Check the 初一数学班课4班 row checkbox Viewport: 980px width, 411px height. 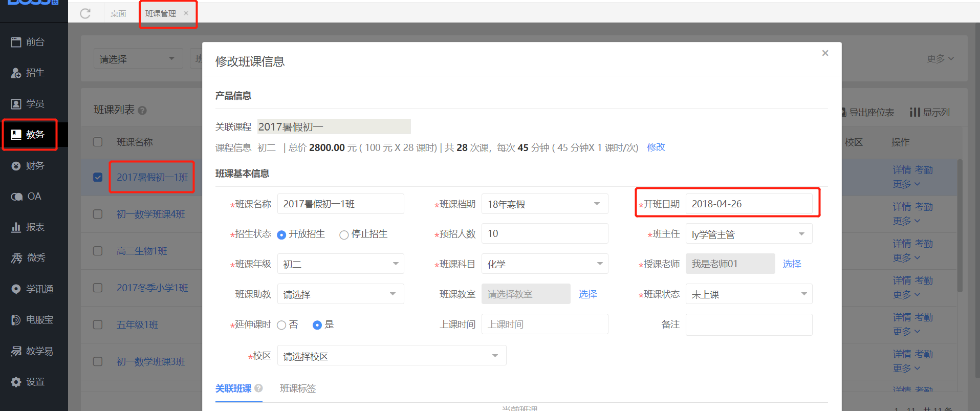pos(98,214)
